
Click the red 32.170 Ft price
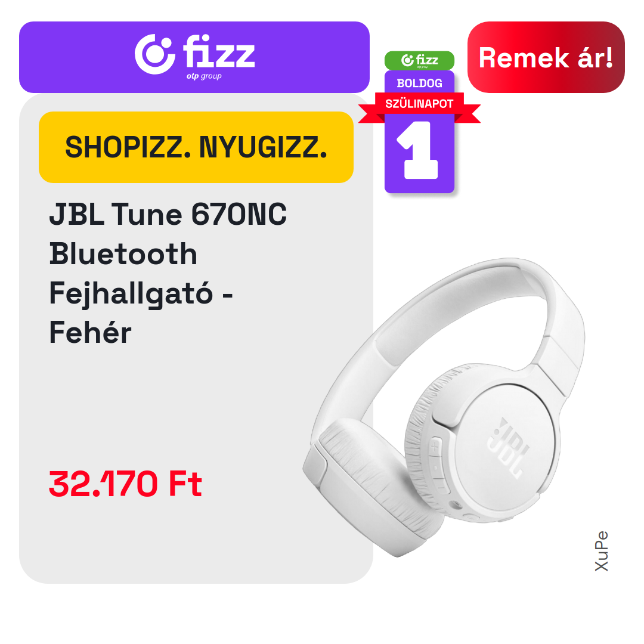coord(125,484)
